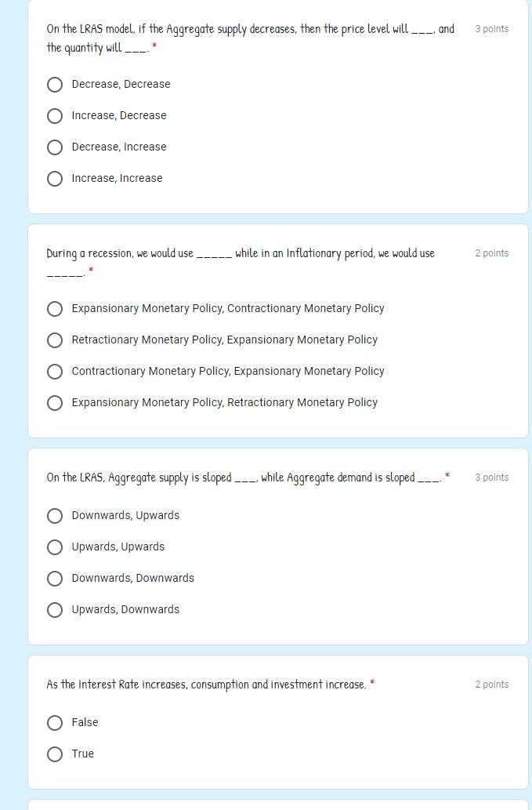
Task: Pick 'Contractionary Monetary Policy, Expansionary Monetary Policy'
Action: 55,372
